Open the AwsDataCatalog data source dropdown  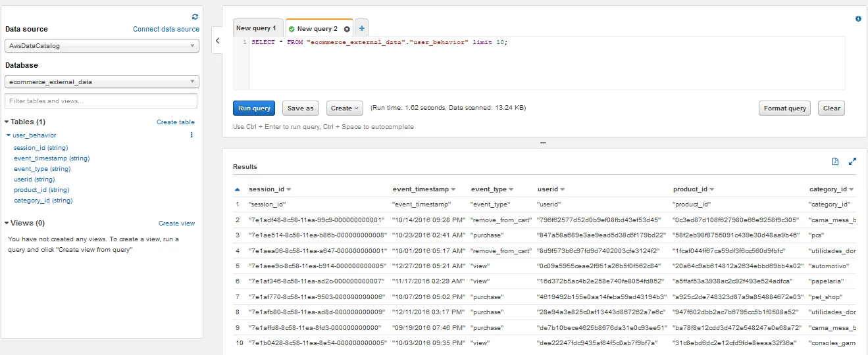pyautogui.click(x=101, y=46)
